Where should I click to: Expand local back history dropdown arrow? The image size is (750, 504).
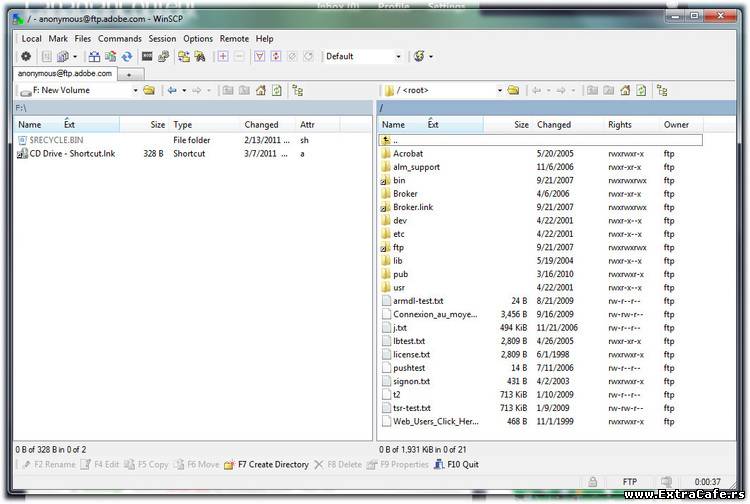coord(184,90)
